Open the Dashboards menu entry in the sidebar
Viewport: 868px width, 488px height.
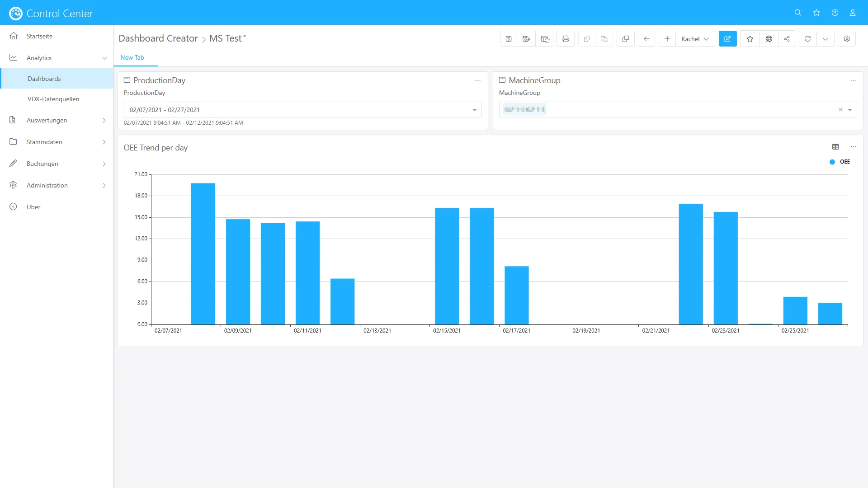(x=44, y=78)
